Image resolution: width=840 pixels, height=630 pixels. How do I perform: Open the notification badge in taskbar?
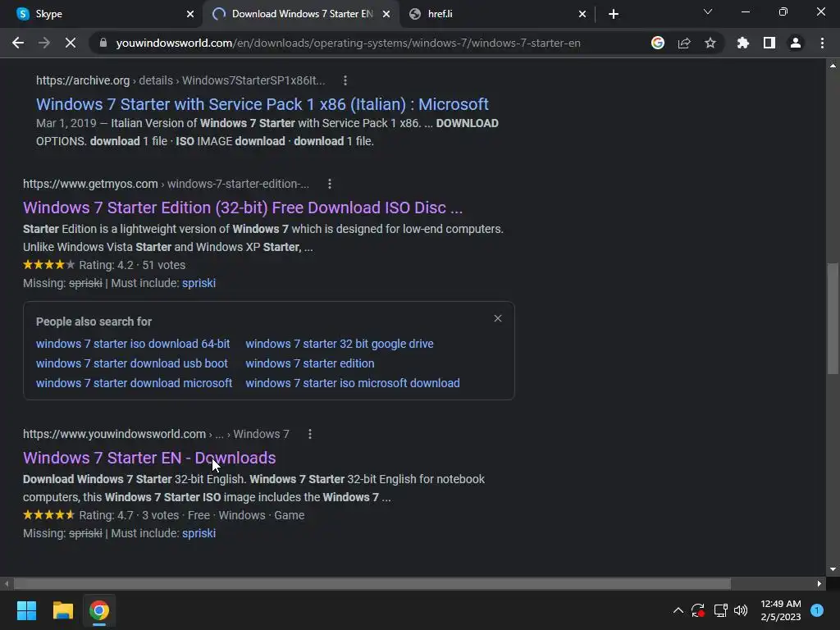coord(817,610)
